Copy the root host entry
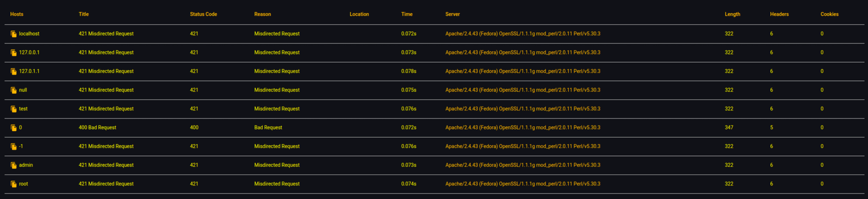The height and width of the screenshot is (199, 868). (14, 184)
